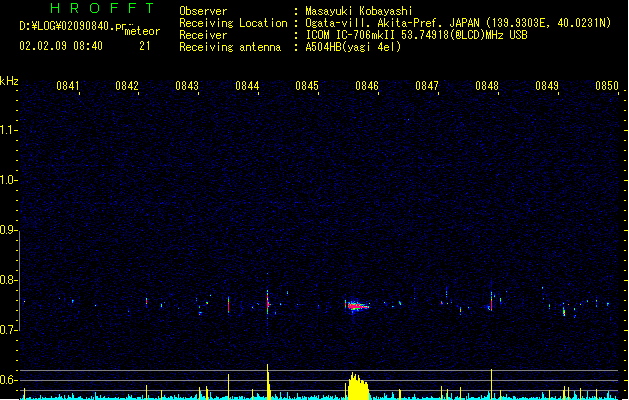Viewport: 629px width, 400px height.
Task: Click the 0850 time marker
Action: click(x=607, y=86)
